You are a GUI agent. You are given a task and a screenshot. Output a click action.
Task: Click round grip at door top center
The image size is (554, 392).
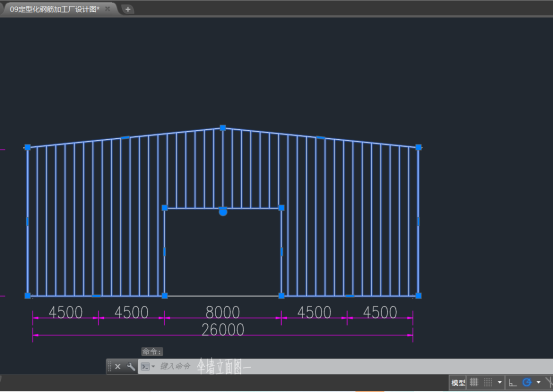[x=223, y=212]
